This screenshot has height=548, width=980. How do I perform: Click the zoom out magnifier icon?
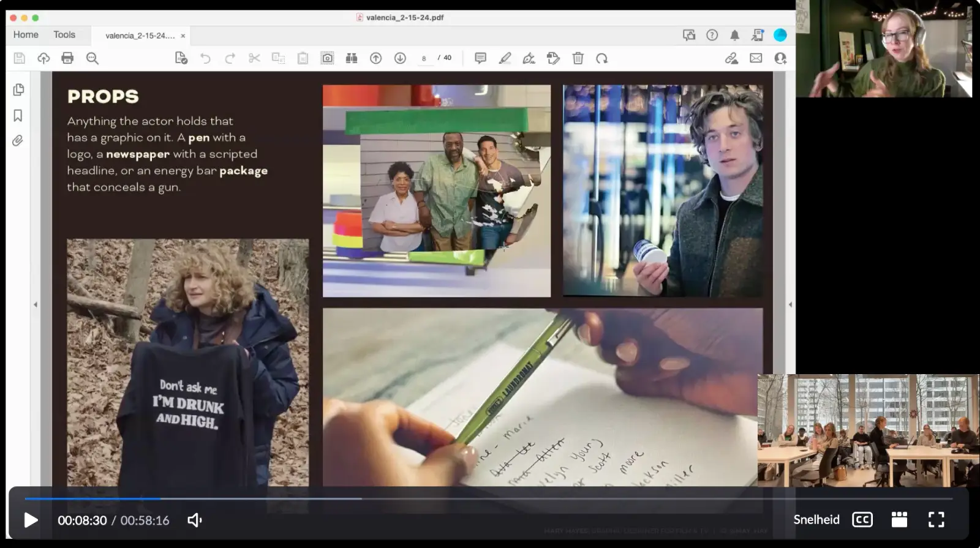pyautogui.click(x=92, y=58)
